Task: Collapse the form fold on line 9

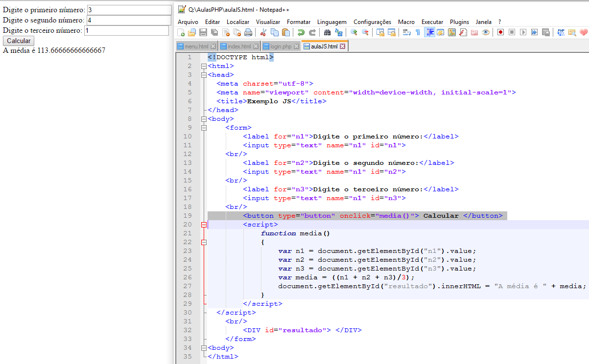Action: (x=204, y=128)
